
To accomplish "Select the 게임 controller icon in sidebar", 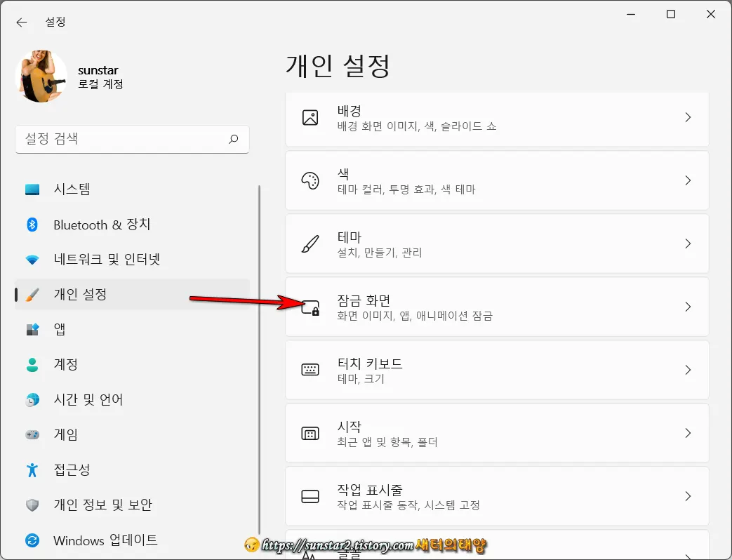I will tap(34, 434).
